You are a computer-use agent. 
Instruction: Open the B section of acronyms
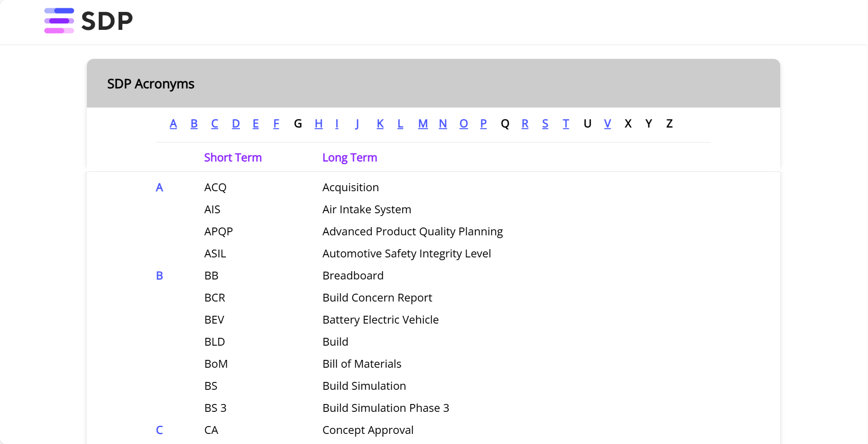[x=194, y=124]
